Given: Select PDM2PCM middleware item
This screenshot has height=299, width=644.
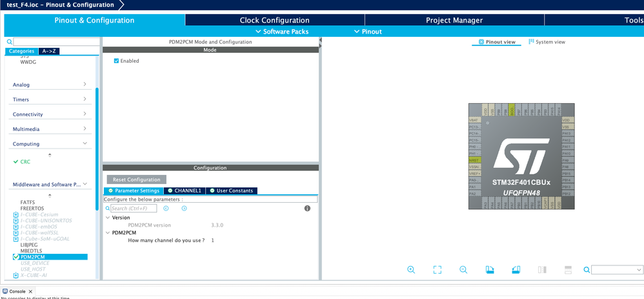Looking at the screenshot, I should tap(50, 256).
